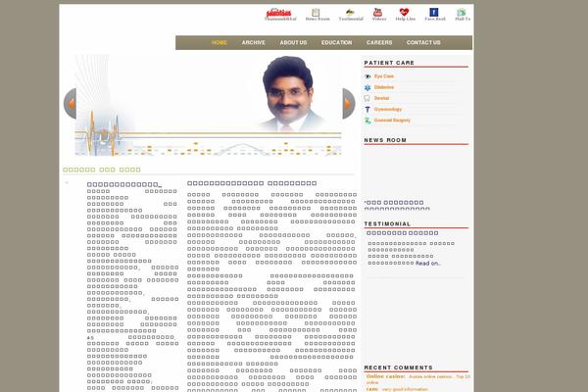
Task: Show next slide with right arrow
Action: [x=349, y=104]
